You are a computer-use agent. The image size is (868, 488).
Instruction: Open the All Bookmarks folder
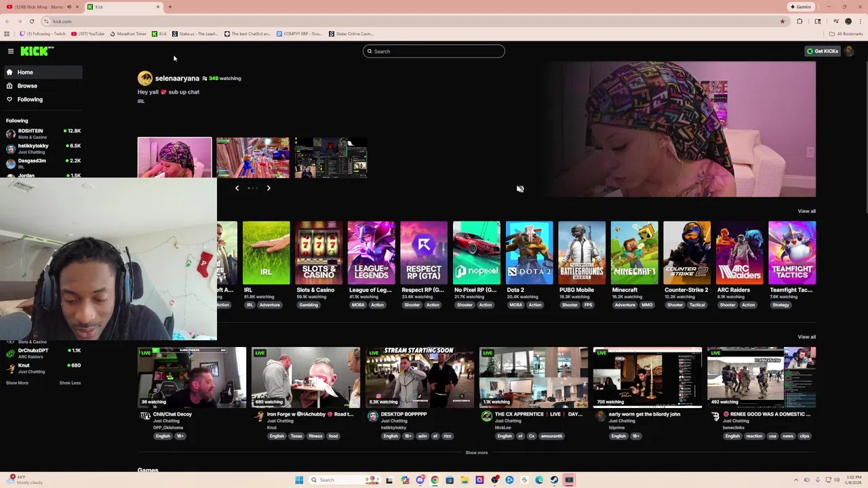pyautogui.click(x=846, y=34)
